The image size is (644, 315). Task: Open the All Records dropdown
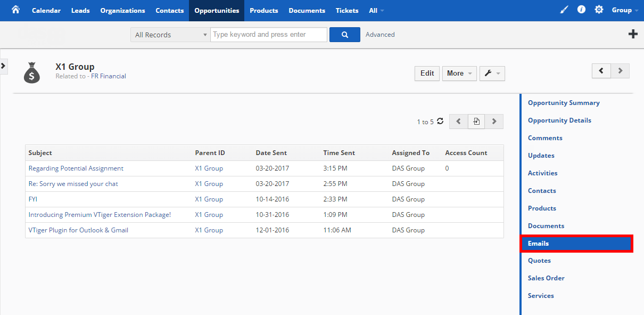(170, 35)
